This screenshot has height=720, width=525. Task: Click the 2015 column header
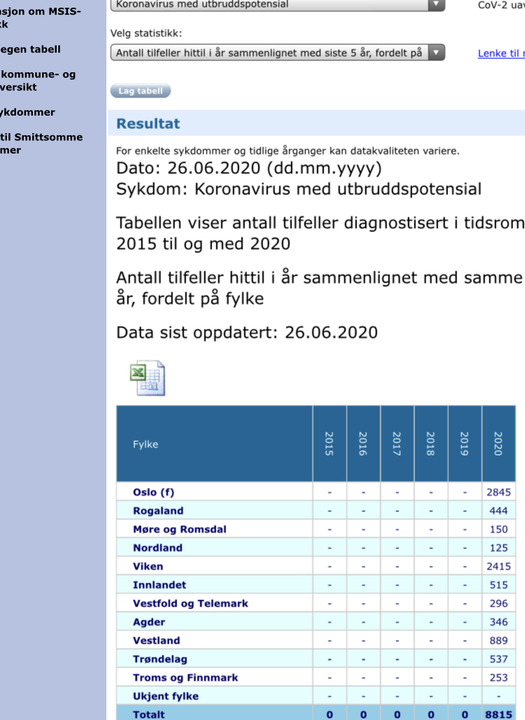tap(329, 444)
